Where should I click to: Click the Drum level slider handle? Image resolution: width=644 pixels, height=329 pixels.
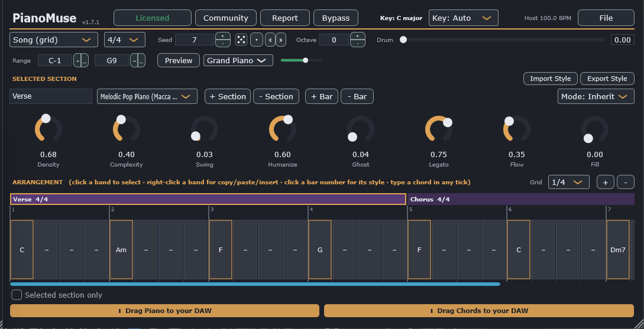coord(403,40)
